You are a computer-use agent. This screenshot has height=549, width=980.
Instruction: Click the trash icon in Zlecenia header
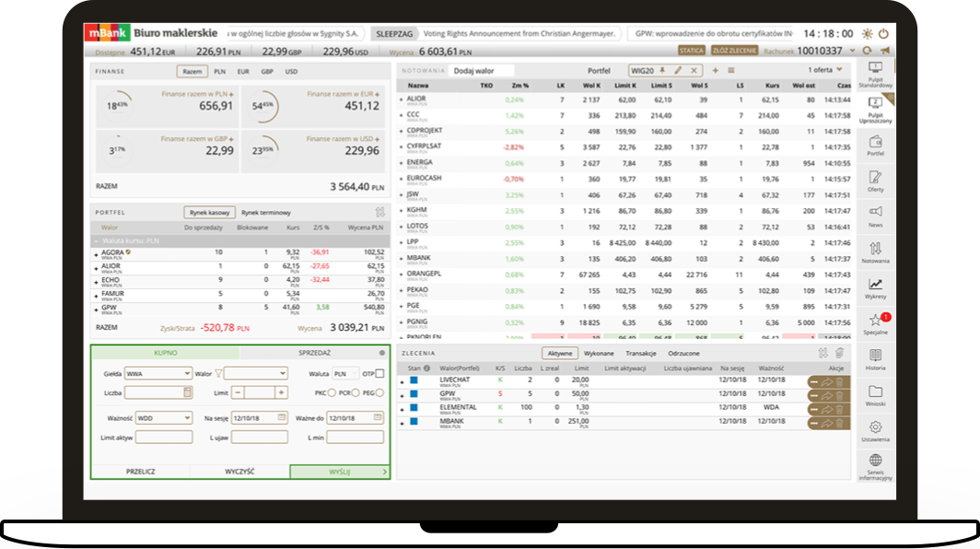(839, 354)
